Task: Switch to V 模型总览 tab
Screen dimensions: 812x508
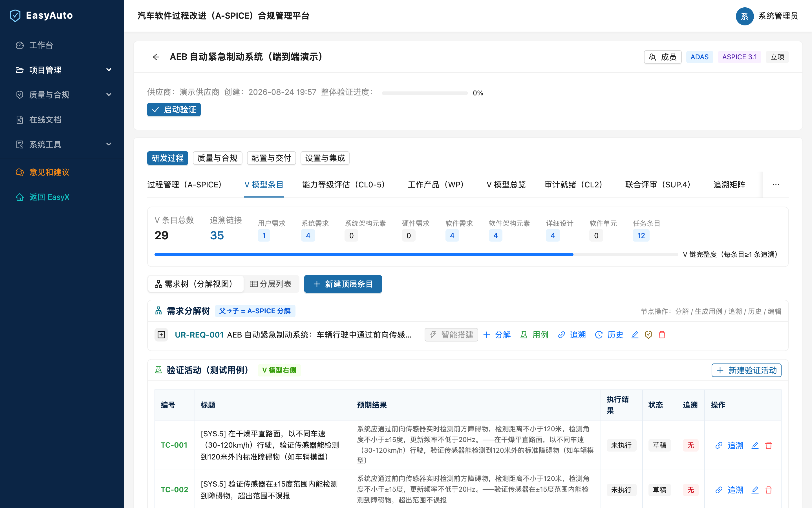Action: [x=506, y=185]
